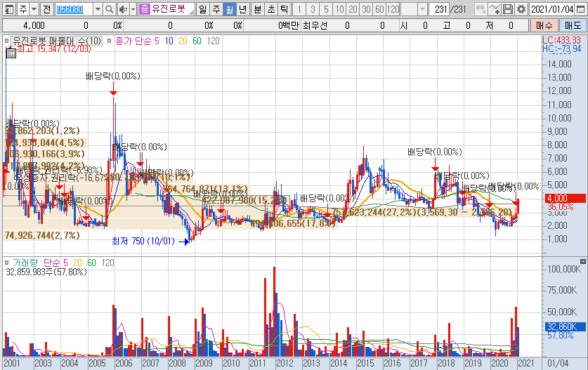Image resolution: width=588 pixels, height=370 pixels.
Task: Click the floppy disk save icon
Action: click(508, 9)
